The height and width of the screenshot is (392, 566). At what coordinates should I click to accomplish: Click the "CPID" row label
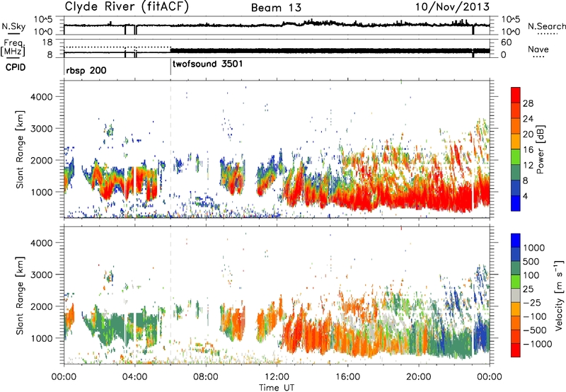click(16, 67)
